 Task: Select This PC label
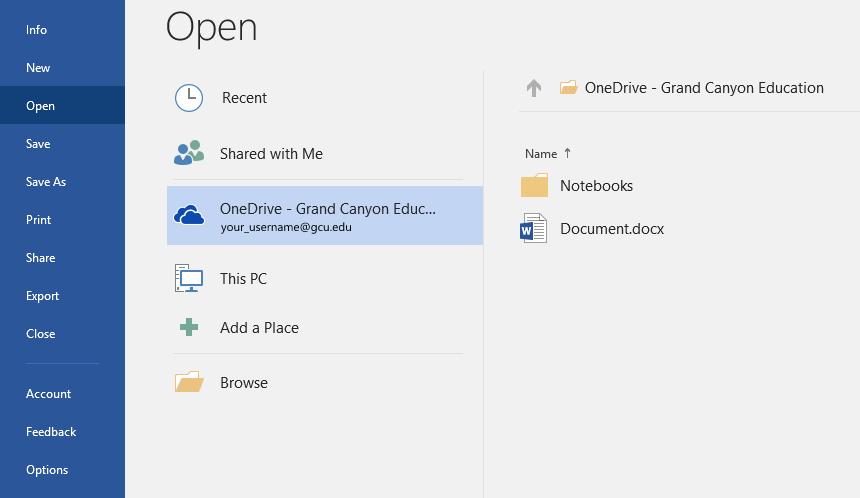tap(244, 279)
